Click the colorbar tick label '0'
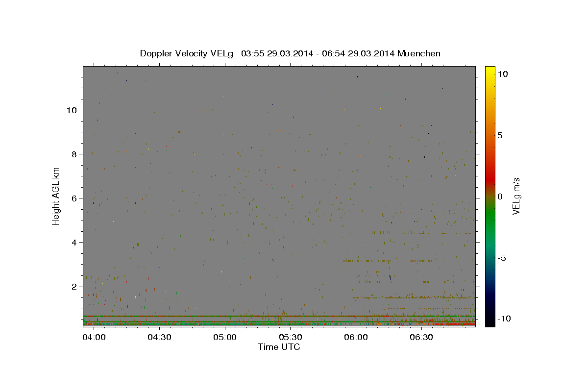The height and width of the screenshot is (392, 588). 500,196
